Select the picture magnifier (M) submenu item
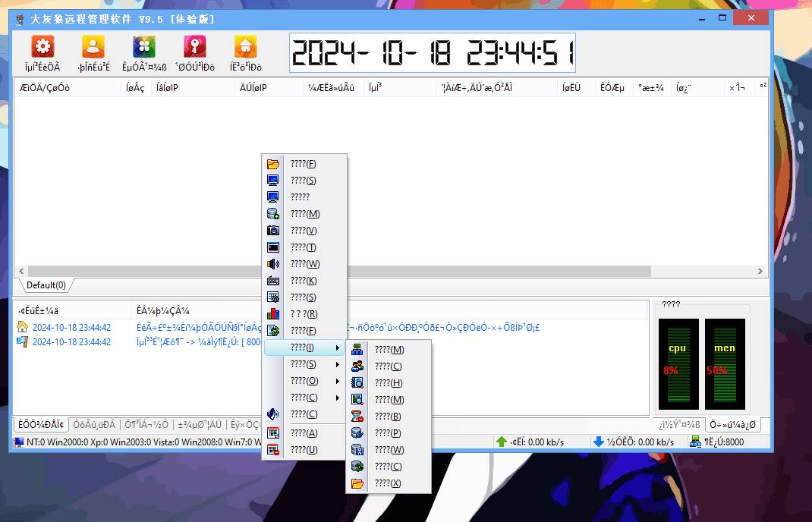The image size is (812, 522). [389, 400]
